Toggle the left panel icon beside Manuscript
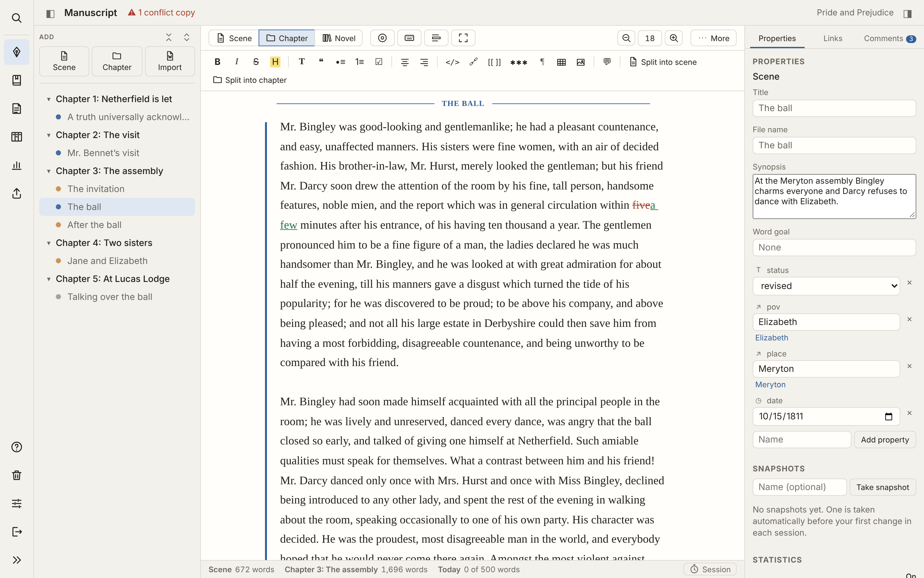The image size is (924, 578). click(50, 13)
